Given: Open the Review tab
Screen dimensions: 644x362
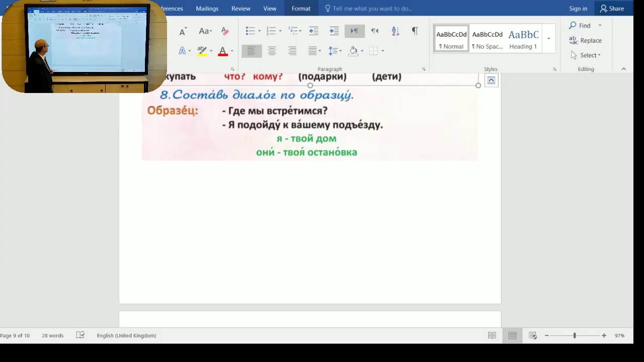Looking at the screenshot, I should click(241, 9).
